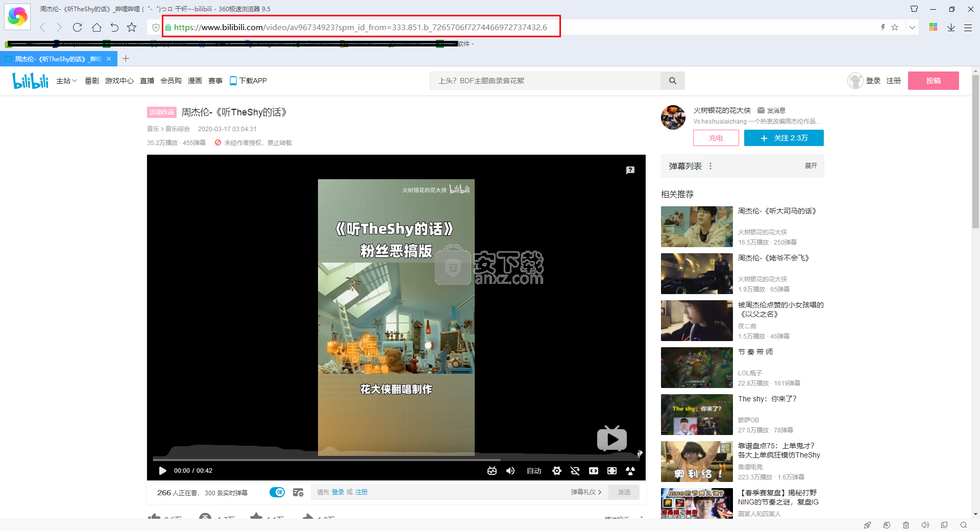Follow the uploader with 关注 2.3万
This screenshot has width=980, height=531.
(784, 138)
